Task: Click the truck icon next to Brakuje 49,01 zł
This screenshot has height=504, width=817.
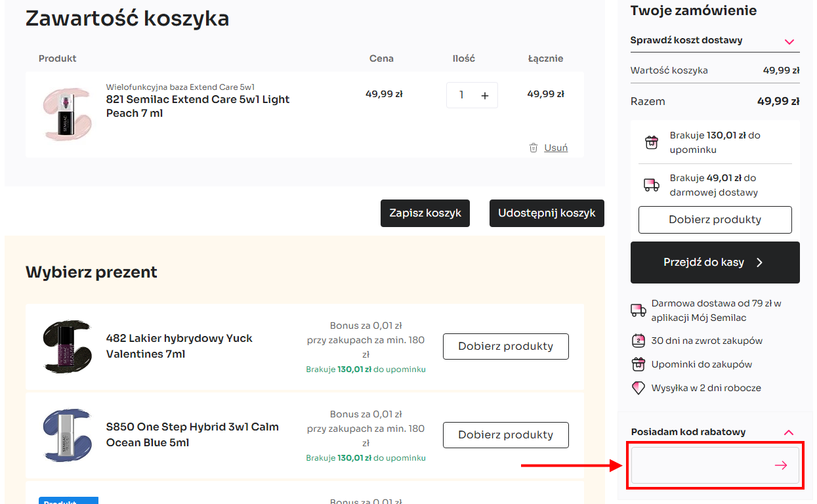Action: (652, 185)
